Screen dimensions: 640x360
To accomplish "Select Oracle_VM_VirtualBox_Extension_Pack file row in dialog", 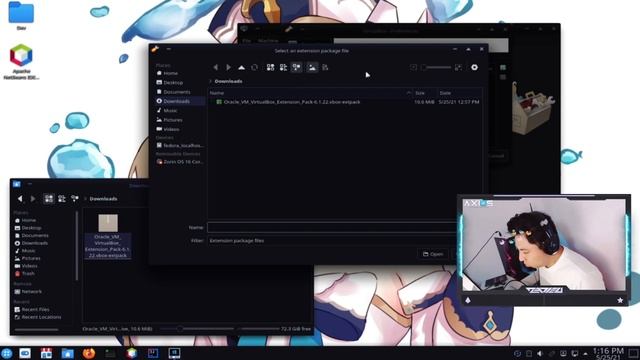I will [345, 102].
